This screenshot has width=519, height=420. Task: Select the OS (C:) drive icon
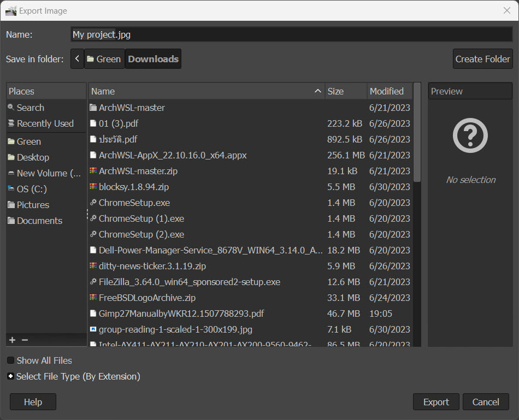tap(11, 190)
